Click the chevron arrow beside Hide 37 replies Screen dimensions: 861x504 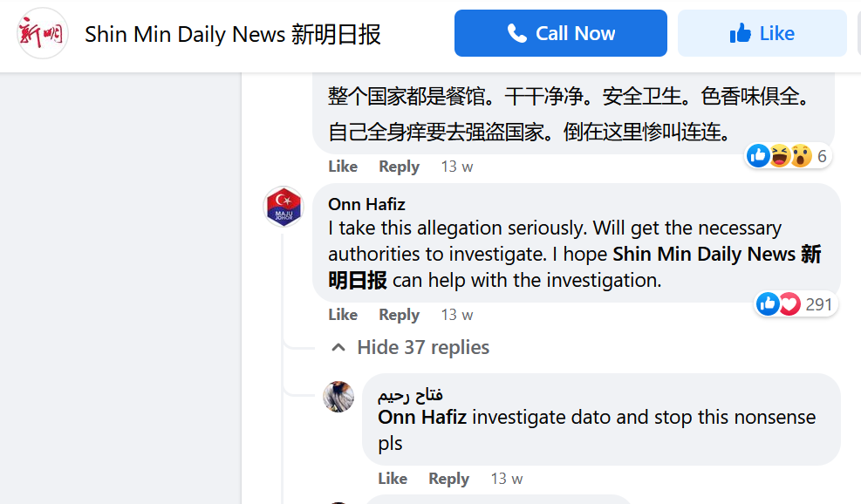point(338,348)
